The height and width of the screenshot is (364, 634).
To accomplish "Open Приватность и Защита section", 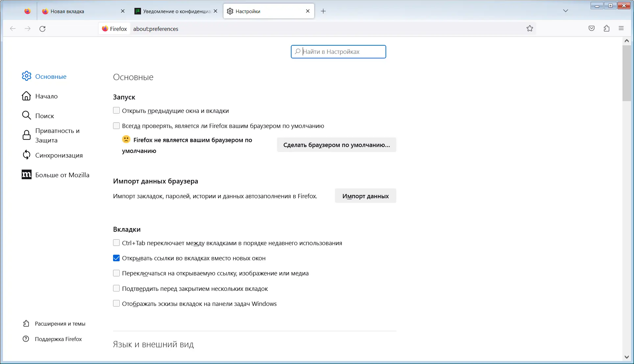I will [57, 135].
